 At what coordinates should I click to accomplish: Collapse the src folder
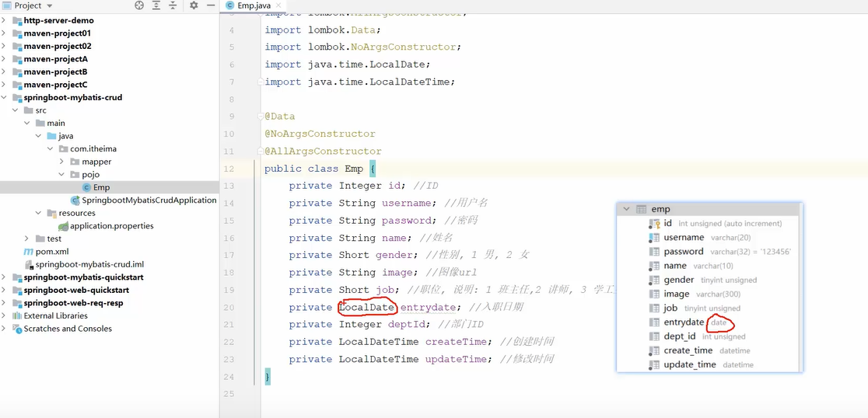coord(15,110)
